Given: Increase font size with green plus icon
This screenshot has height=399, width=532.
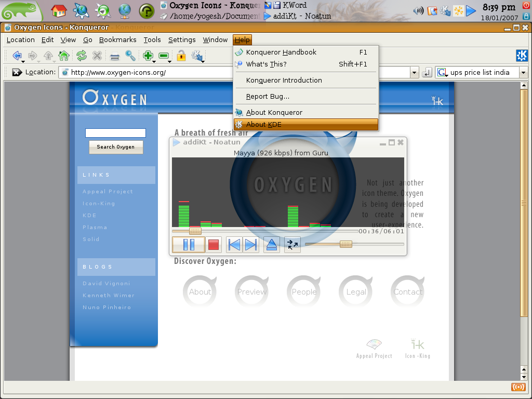Looking at the screenshot, I should 148,55.
